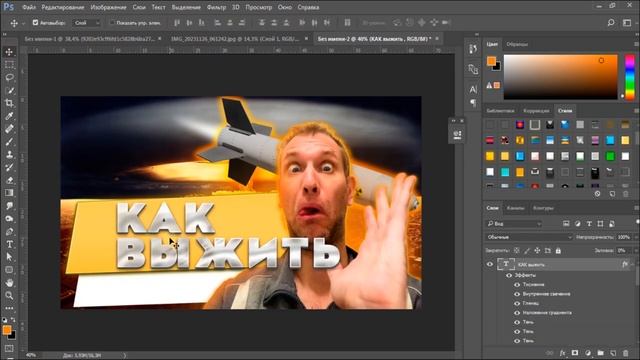Click the 40% zoom field in status bar
This screenshot has width=640, height=360.
click(x=31, y=356)
